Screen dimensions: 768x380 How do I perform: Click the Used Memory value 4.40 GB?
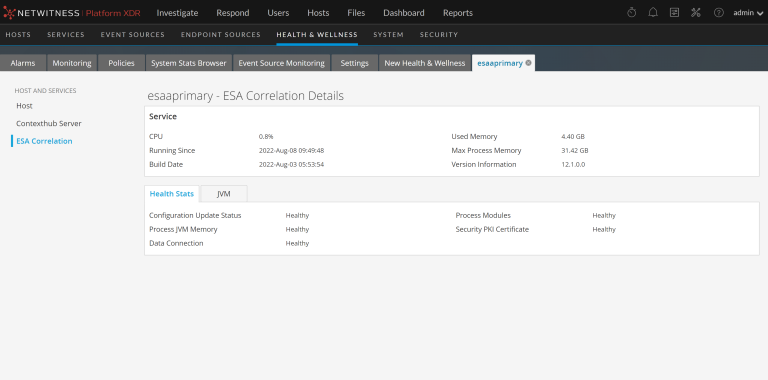click(x=573, y=137)
